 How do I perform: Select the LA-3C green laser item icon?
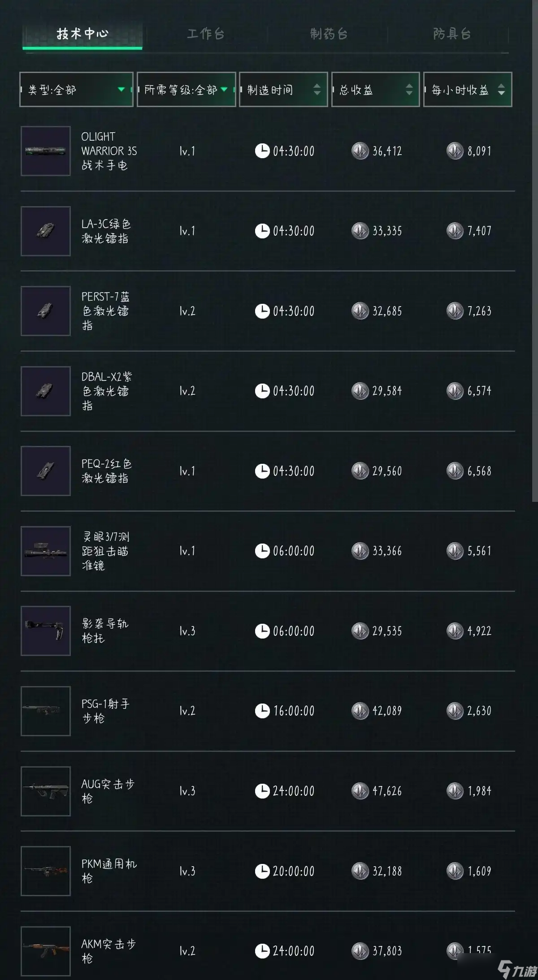click(x=46, y=231)
